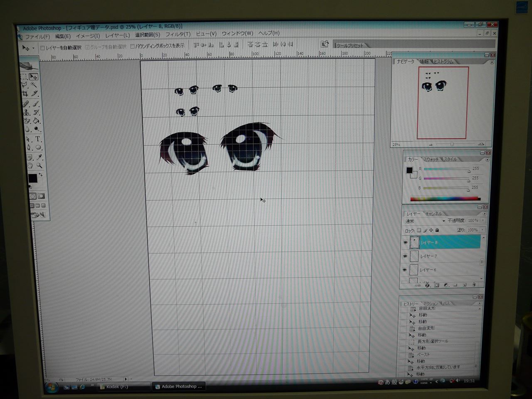Open the Move tool preset picker arrow
532x399 pixels.
click(x=33, y=48)
